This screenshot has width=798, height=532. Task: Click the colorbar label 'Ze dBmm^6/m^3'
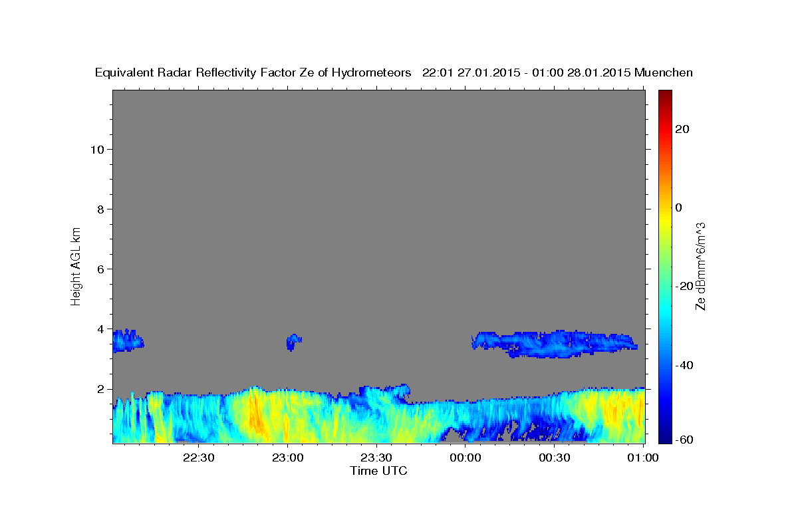[x=700, y=266]
